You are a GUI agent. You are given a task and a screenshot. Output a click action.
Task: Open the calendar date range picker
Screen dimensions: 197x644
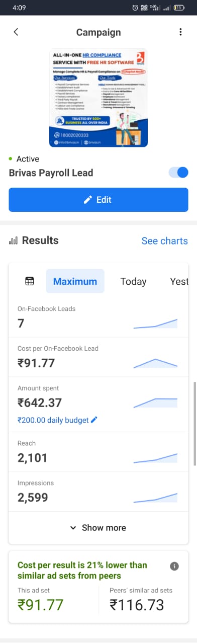pyautogui.click(x=30, y=281)
